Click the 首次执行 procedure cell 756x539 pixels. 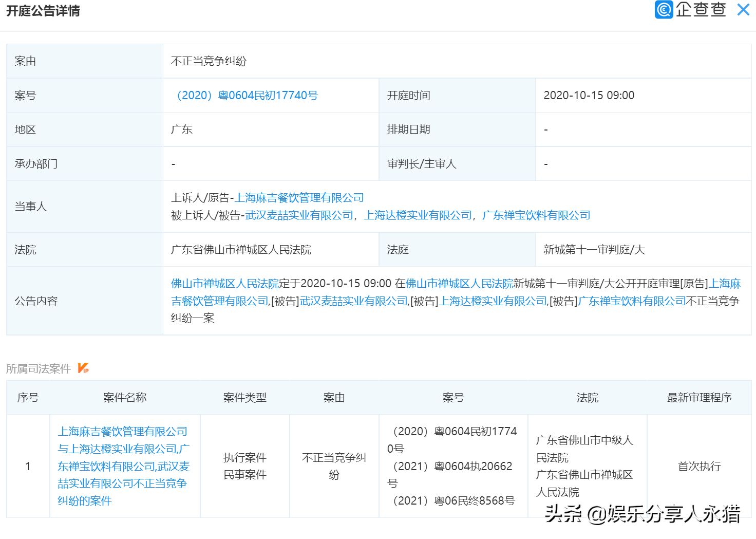click(700, 466)
